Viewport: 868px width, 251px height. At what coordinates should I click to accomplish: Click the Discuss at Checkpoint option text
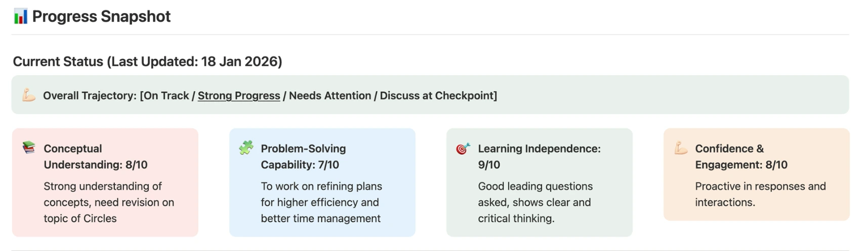tap(437, 96)
